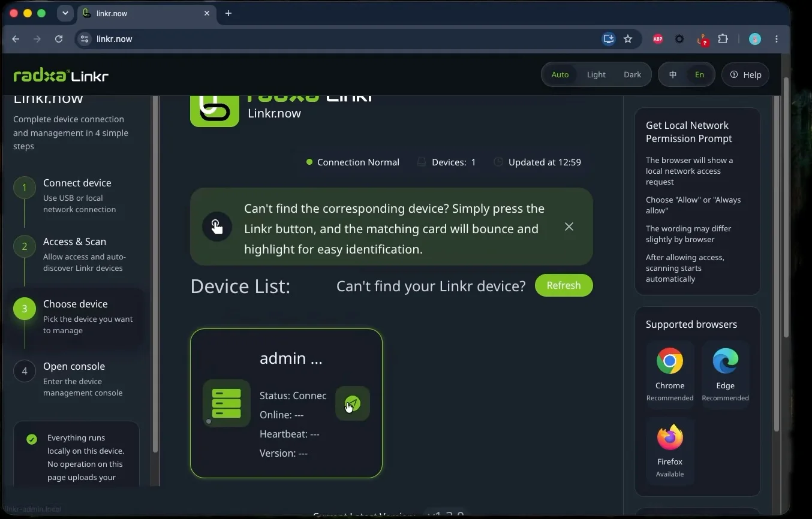Image resolution: width=812 pixels, height=519 pixels.
Task: Click the 'Get Local Network Permission Prompt' heading
Action: point(689,132)
